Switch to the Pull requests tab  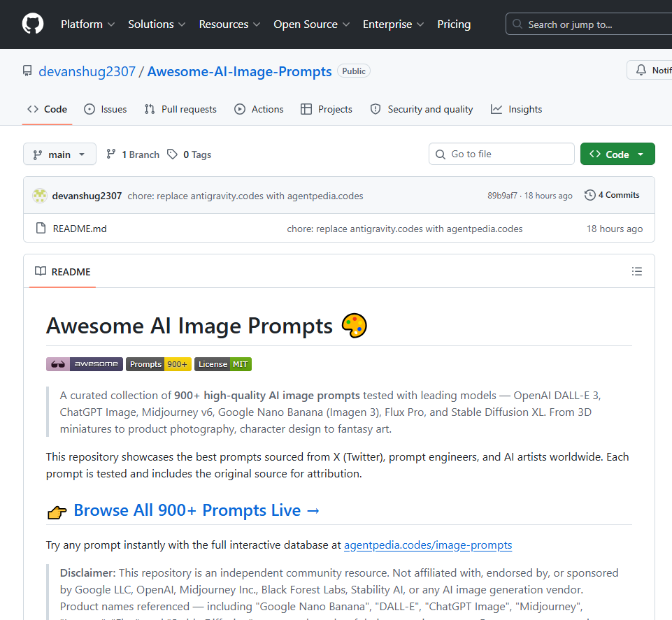pyautogui.click(x=180, y=109)
